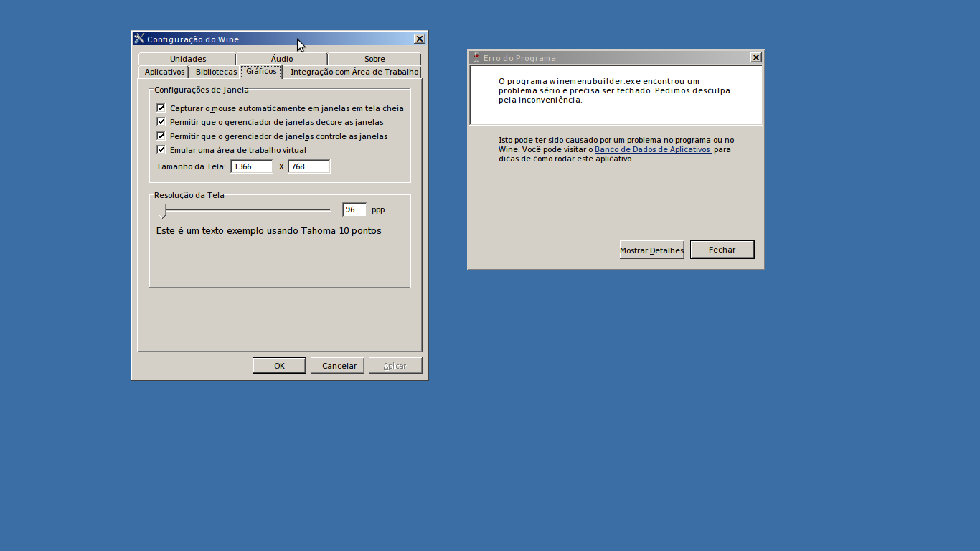This screenshot has width=980, height=551.
Task: Click the Wine configuration title bar icon
Action: [139, 39]
